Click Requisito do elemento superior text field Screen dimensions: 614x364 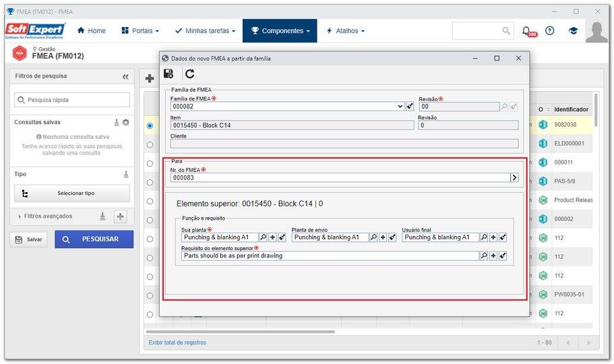click(x=330, y=256)
